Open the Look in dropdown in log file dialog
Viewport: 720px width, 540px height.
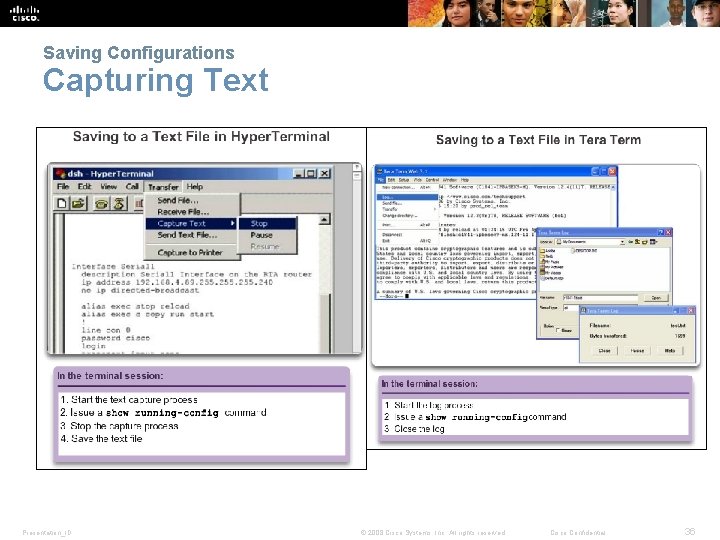pos(622,242)
